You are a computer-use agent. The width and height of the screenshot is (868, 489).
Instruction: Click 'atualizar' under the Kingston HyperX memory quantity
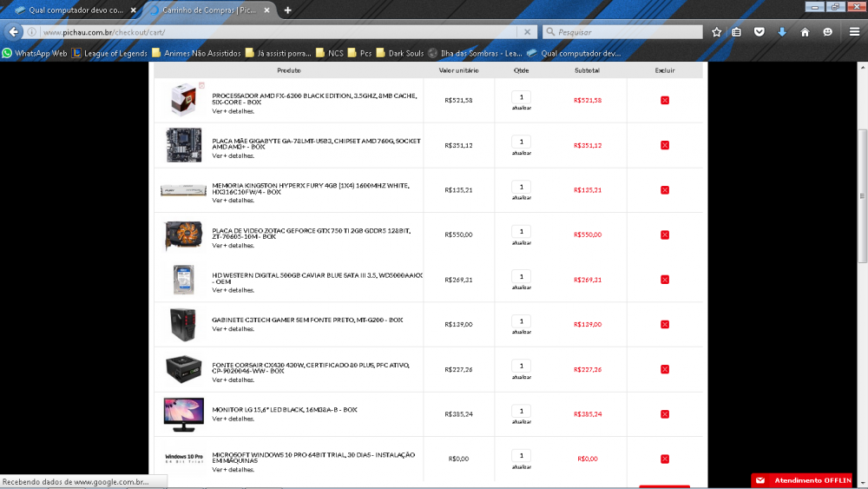(x=521, y=197)
